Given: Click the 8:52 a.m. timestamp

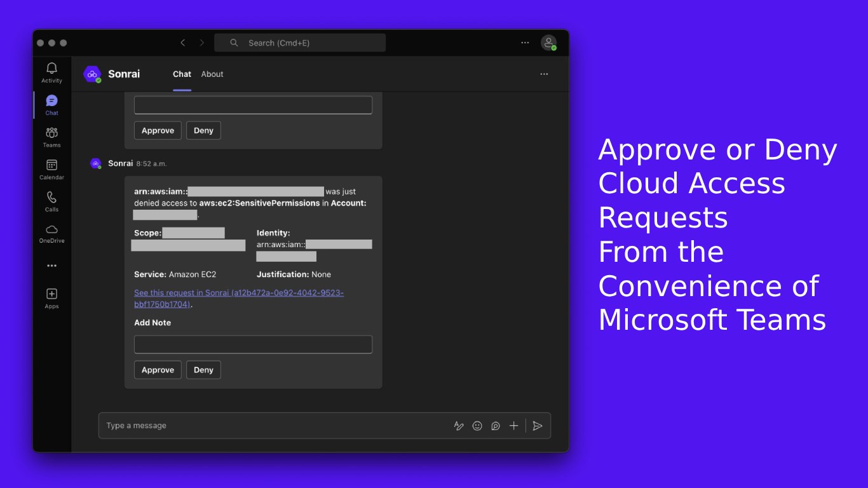Looking at the screenshot, I should pyautogui.click(x=151, y=164).
